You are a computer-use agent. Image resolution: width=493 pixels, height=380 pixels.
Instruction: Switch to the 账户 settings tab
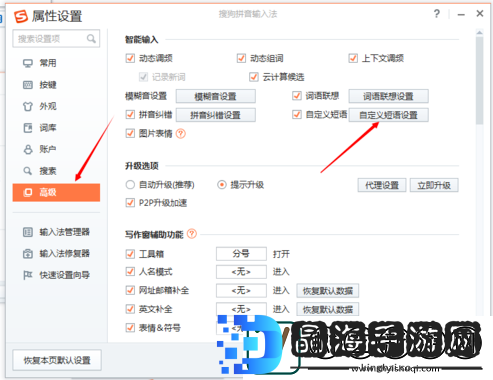56,149
